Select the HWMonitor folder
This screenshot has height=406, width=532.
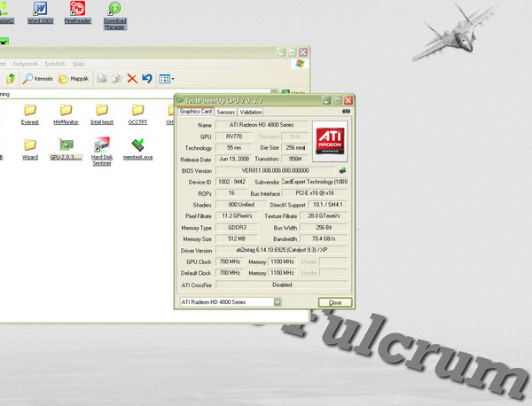(66, 114)
